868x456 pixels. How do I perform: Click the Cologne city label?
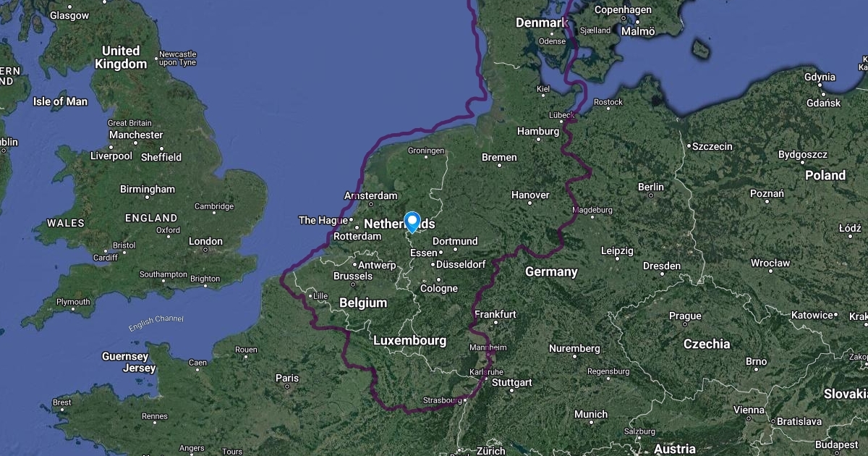pyautogui.click(x=439, y=288)
